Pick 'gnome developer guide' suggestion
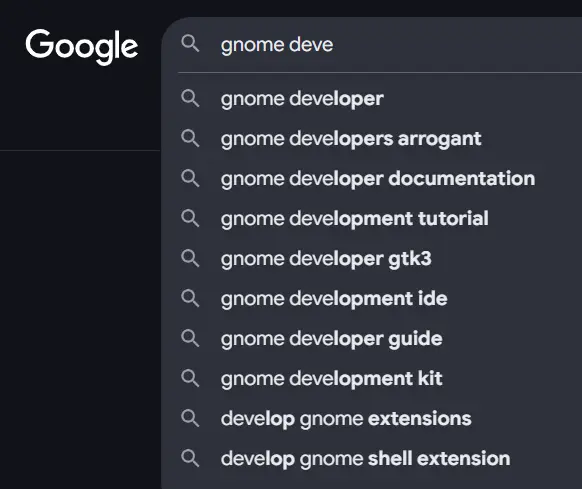 point(372,339)
